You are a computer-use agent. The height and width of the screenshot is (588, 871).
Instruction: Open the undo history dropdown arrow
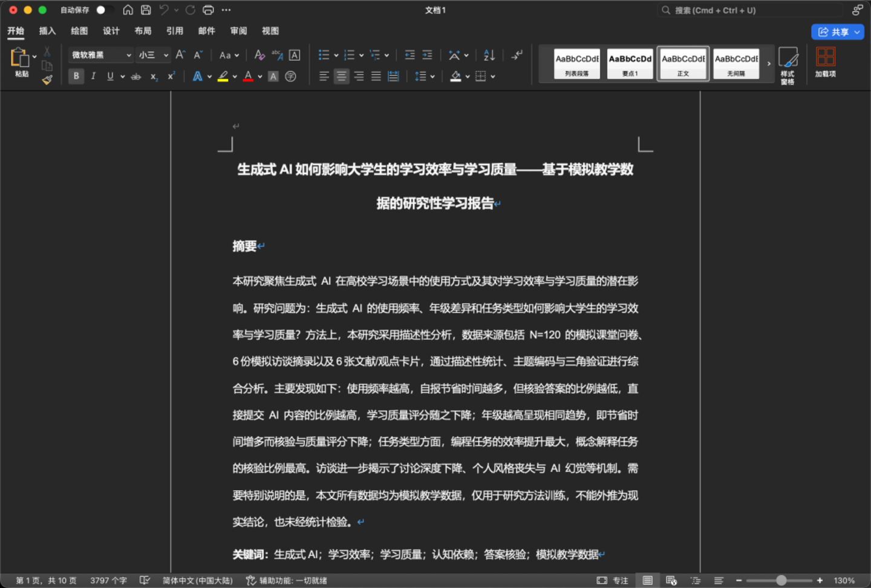point(177,10)
